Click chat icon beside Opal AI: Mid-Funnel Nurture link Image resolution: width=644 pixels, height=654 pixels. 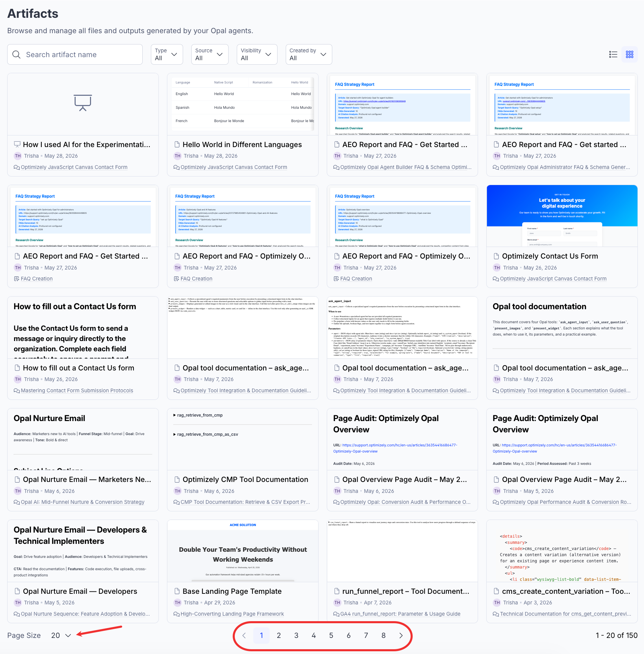(x=17, y=502)
